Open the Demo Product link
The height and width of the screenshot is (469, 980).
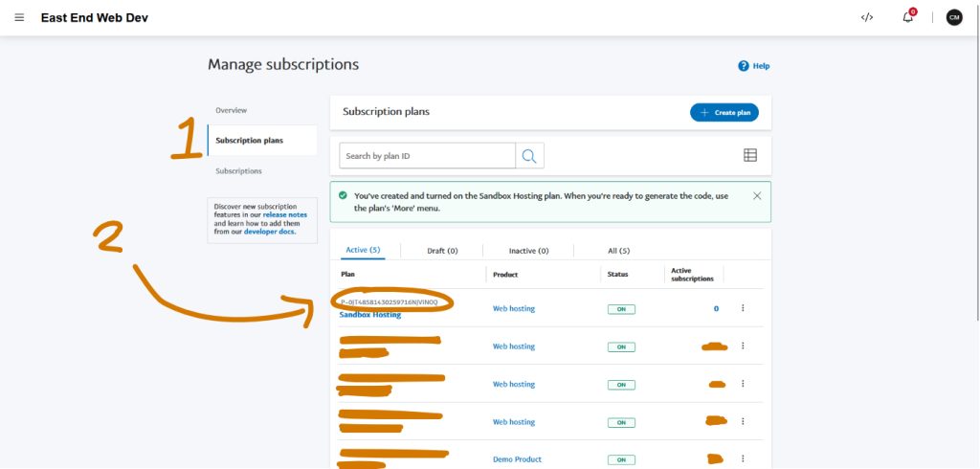point(517,459)
